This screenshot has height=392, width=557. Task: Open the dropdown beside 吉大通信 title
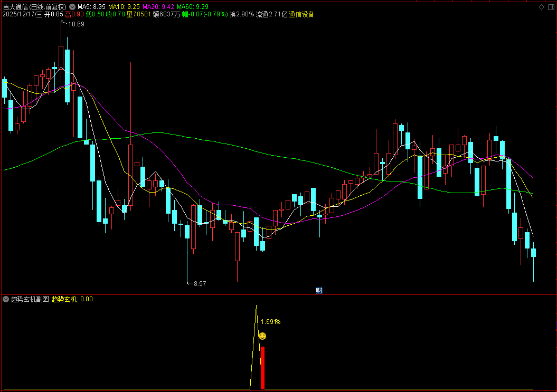pyautogui.click(x=72, y=7)
